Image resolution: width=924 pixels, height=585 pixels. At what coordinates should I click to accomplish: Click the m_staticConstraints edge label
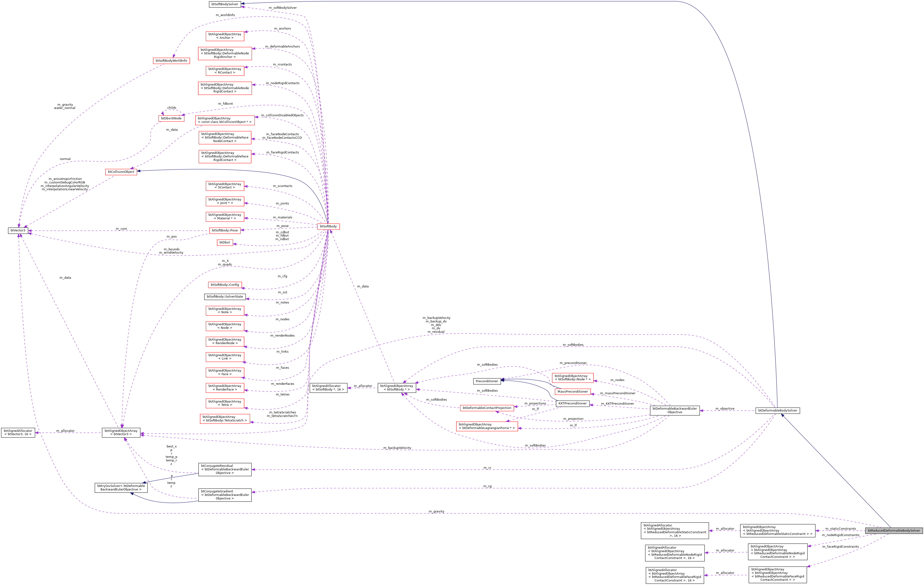pos(840,529)
